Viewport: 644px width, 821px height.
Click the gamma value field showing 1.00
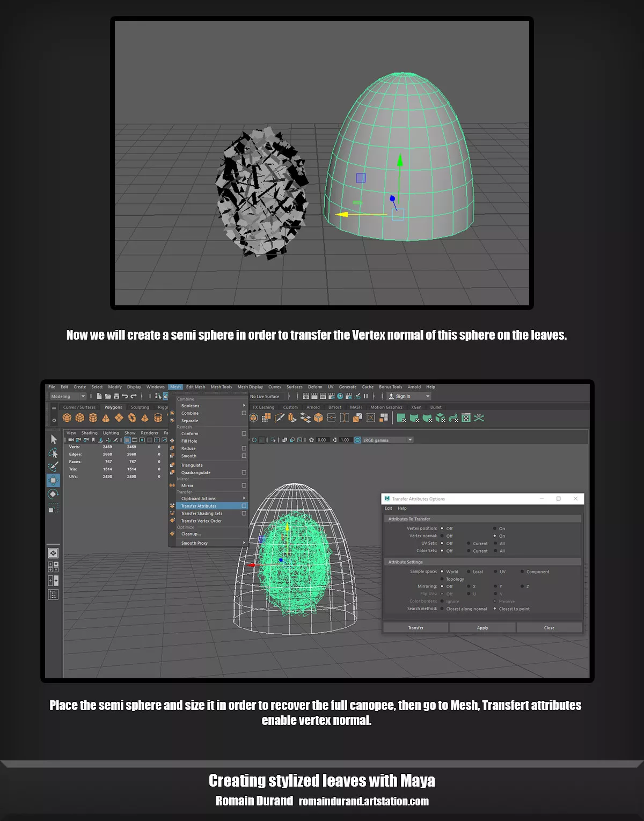pos(345,440)
